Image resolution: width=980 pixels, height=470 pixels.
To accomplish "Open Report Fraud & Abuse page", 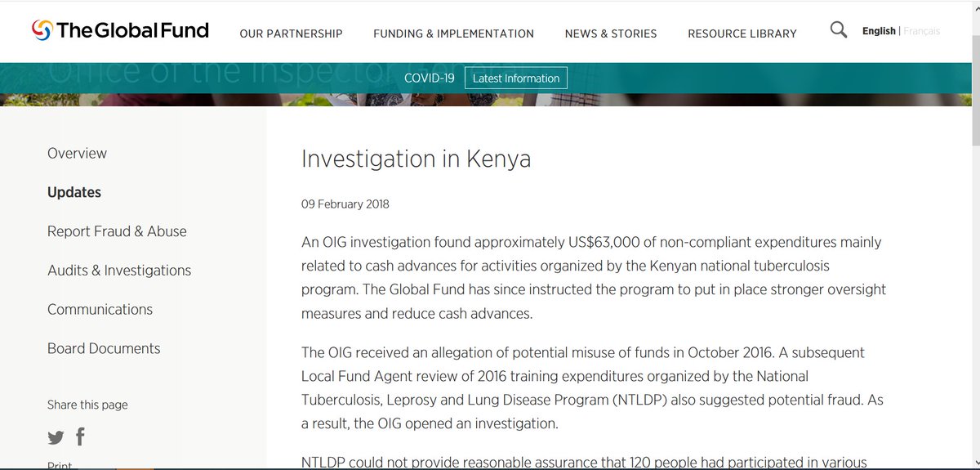I will tap(117, 231).
